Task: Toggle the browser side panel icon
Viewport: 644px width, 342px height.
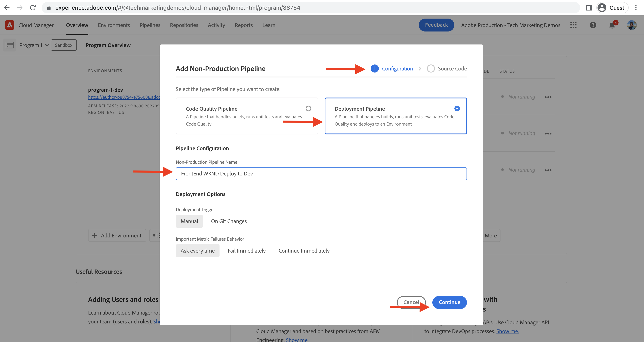Action: 589,8
